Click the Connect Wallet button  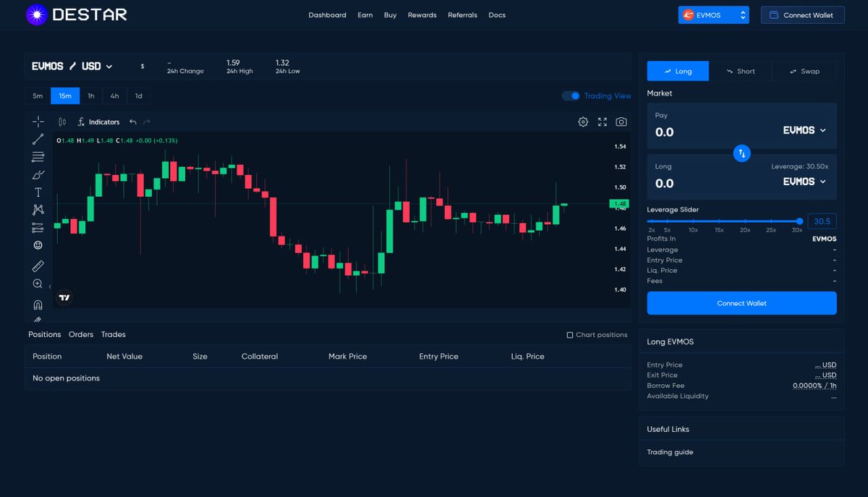pyautogui.click(x=803, y=14)
